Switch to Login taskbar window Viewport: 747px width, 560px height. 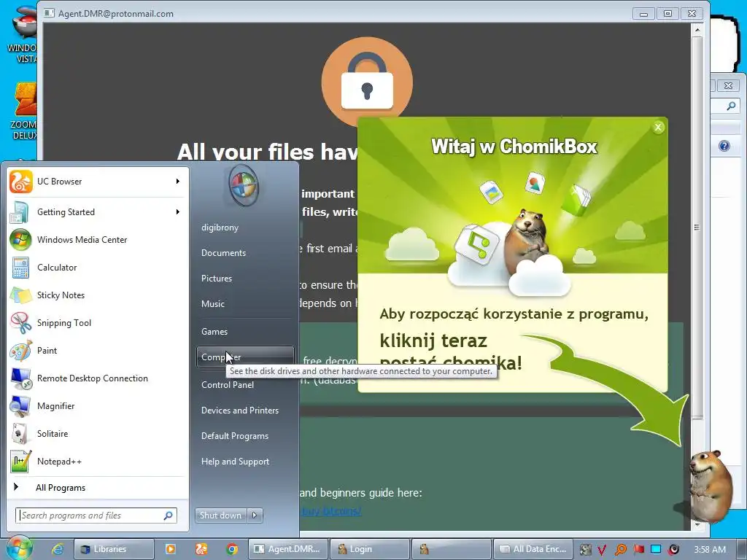(x=370, y=549)
